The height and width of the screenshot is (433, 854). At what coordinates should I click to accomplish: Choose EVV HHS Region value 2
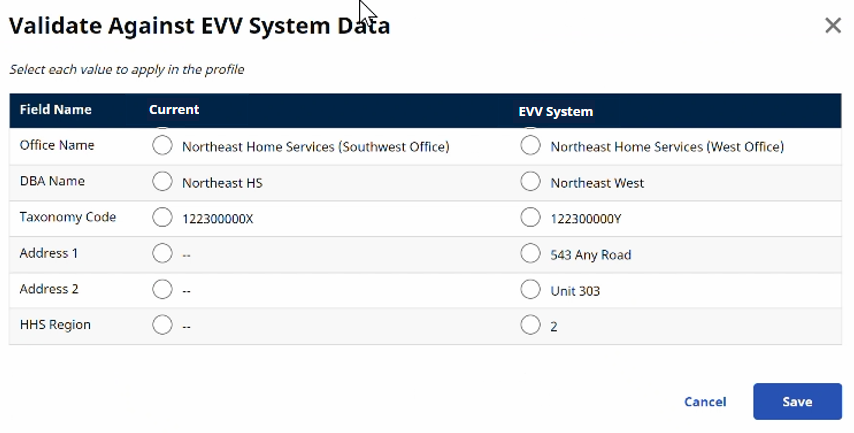531,326
